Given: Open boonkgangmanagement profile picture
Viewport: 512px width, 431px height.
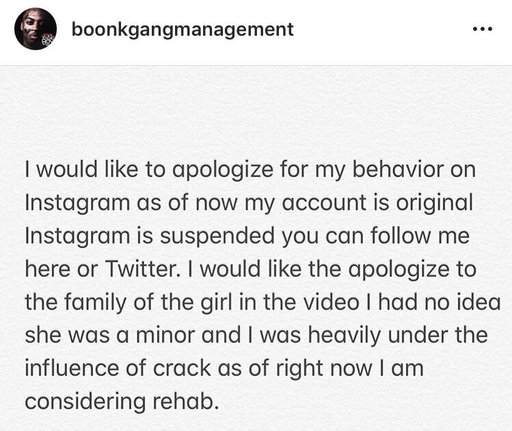Looking at the screenshot, I should pyautogui.click(x=35, y=29).
